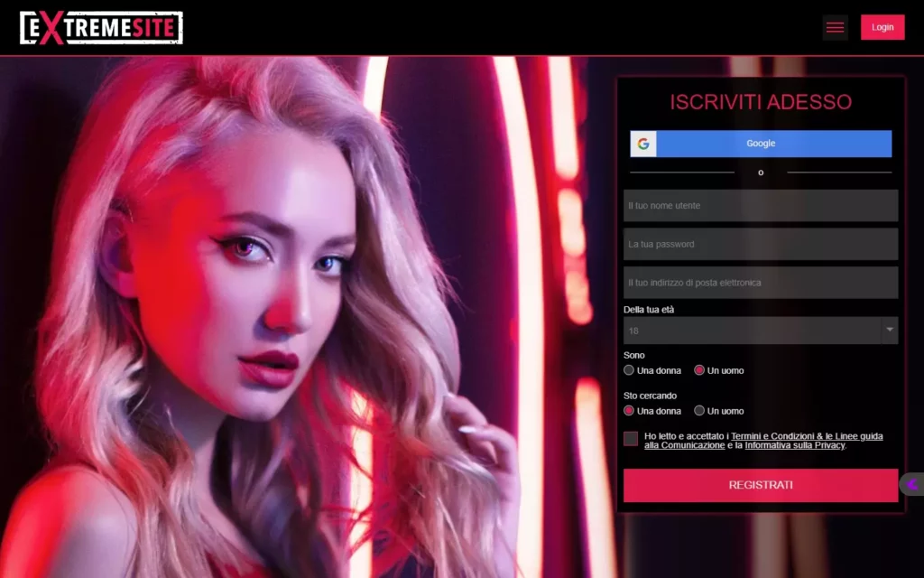Open the 'Della tua età' age dropdown
This screenshot has width=924, height=578.
click(x=751, y=331)
